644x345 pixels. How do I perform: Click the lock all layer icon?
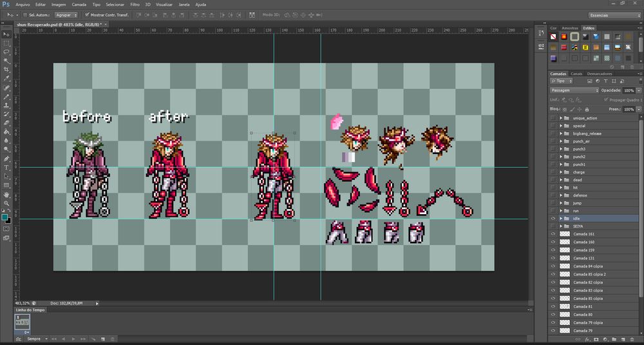point(585,109)
